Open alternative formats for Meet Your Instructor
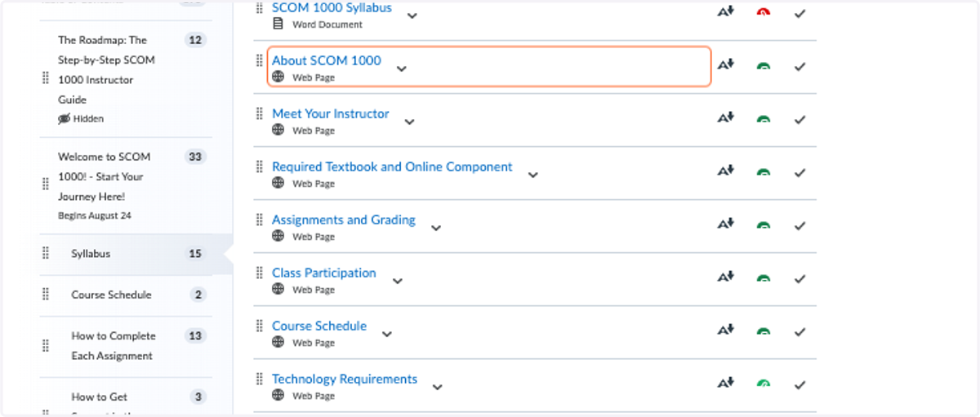Screen dimensions: 980x417 [x=726, y=118]
